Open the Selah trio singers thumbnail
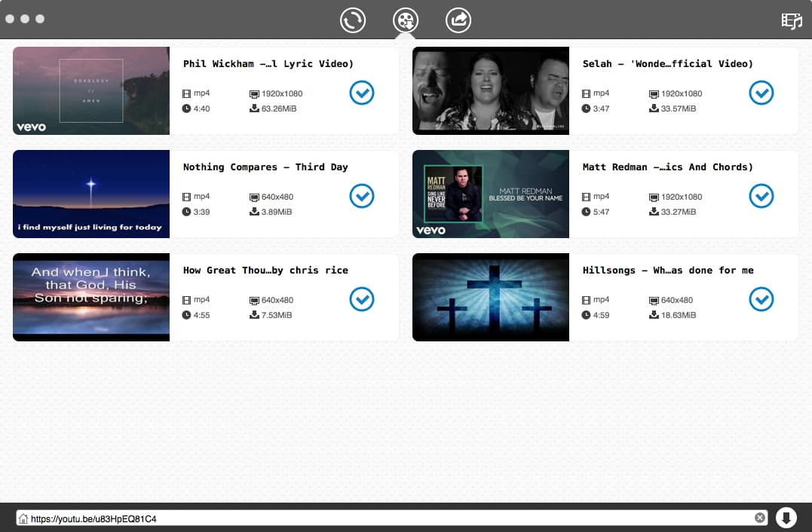Image resolution: width=812 pixels, height=532 pixels. [490, 90]
